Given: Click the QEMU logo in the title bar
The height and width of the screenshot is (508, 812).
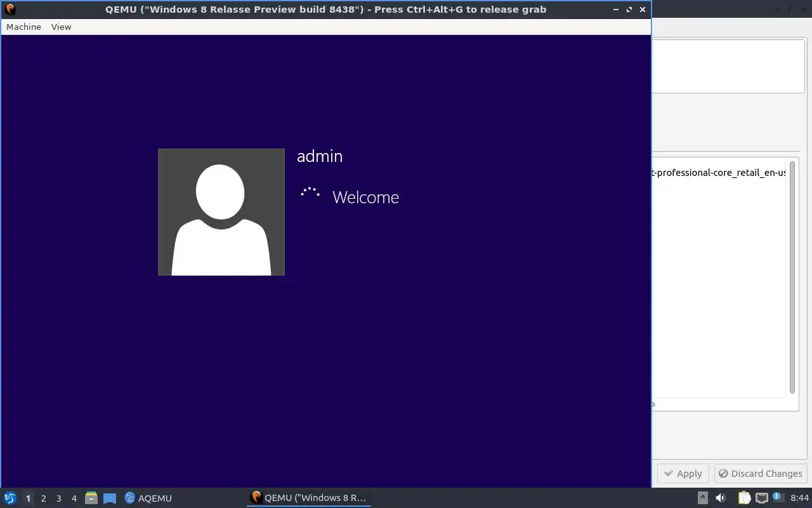Looking at the screenshot, I should pos(10,10).
